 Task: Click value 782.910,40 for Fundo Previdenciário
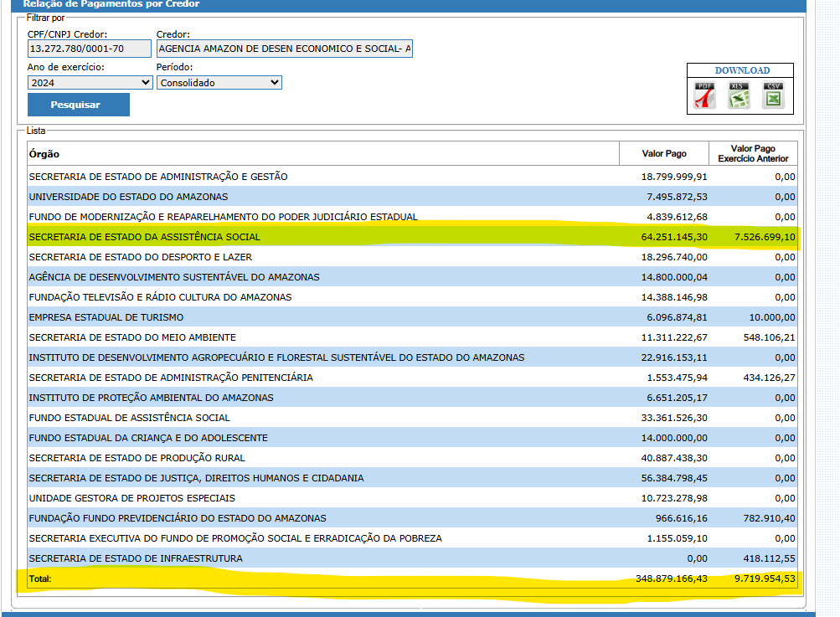tap(770, 518)
